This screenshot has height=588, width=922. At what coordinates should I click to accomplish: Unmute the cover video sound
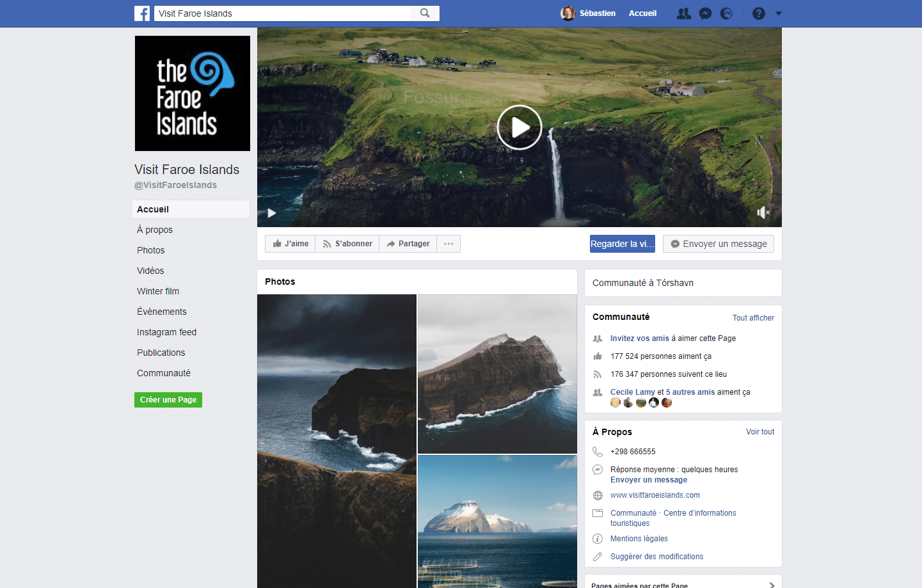(x=763, y=212)
